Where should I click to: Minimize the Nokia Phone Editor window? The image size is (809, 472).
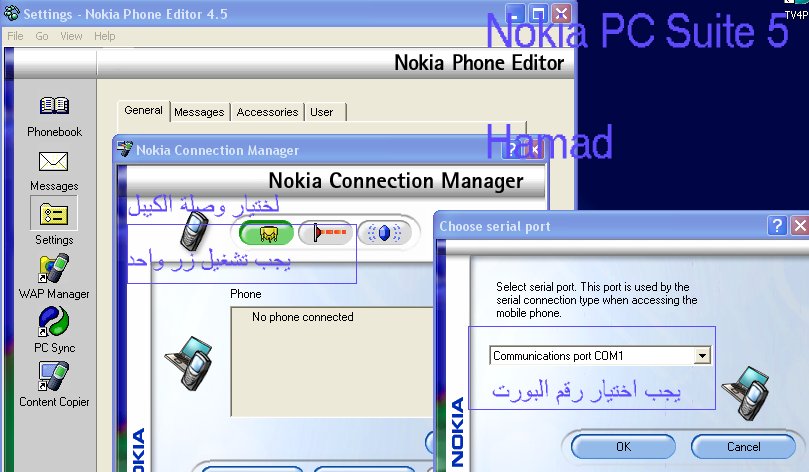click(514, 14)
